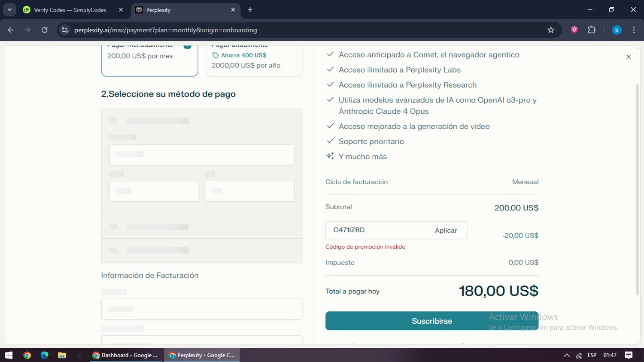The height and width of the screenshot is (362, 644).
Task: Click the 'Información de Facturación' heading
Action: (150, 275)
